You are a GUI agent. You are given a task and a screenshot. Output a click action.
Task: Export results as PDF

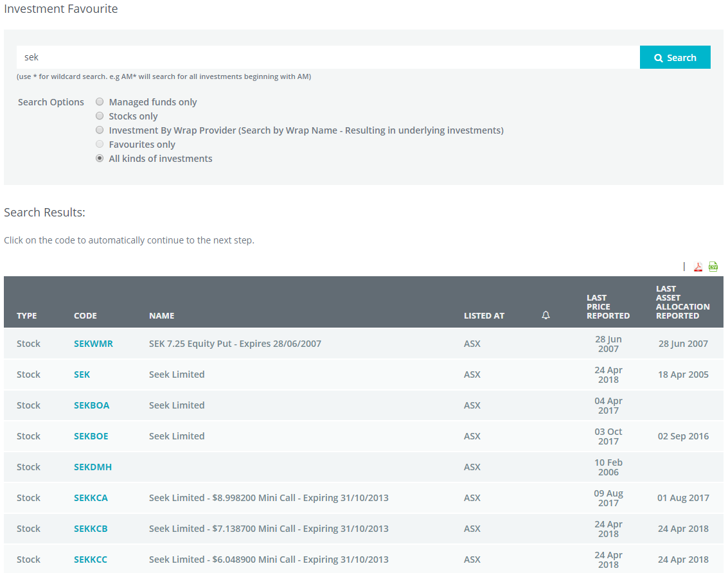tap(698, 267)
